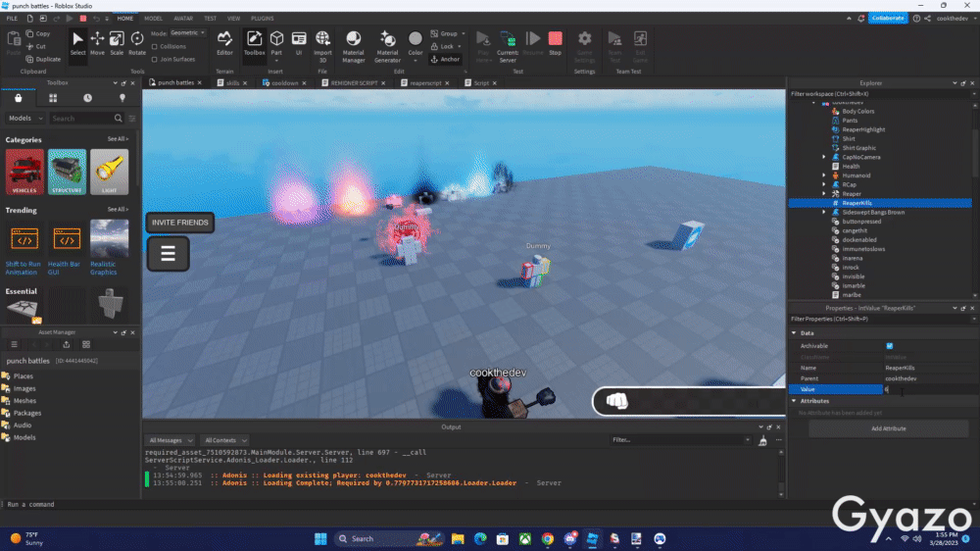Click the red Stop test button

click(x=555, y=44)
